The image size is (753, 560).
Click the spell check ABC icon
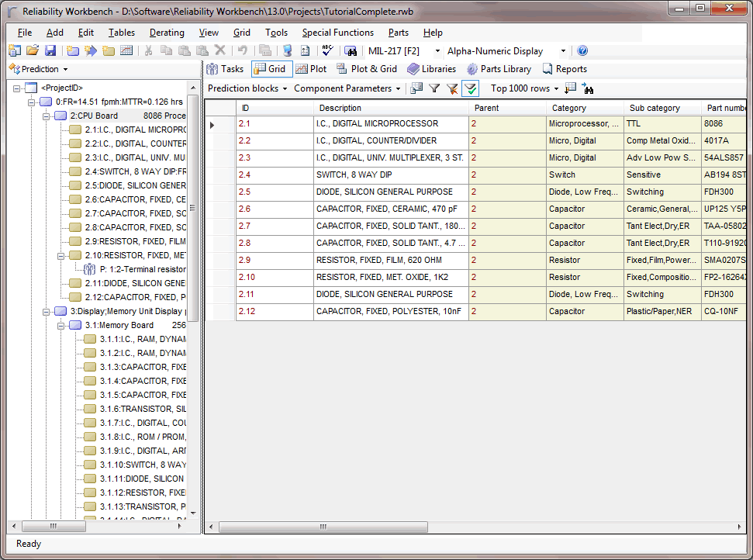coord(327,51)
